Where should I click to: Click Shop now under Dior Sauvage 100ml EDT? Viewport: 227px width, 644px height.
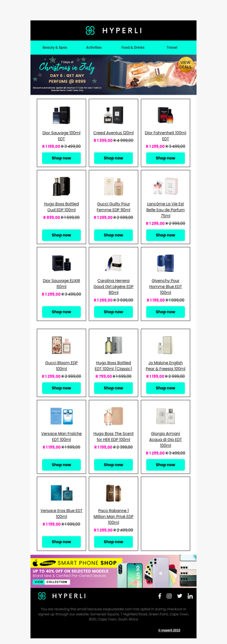(61, 158)
